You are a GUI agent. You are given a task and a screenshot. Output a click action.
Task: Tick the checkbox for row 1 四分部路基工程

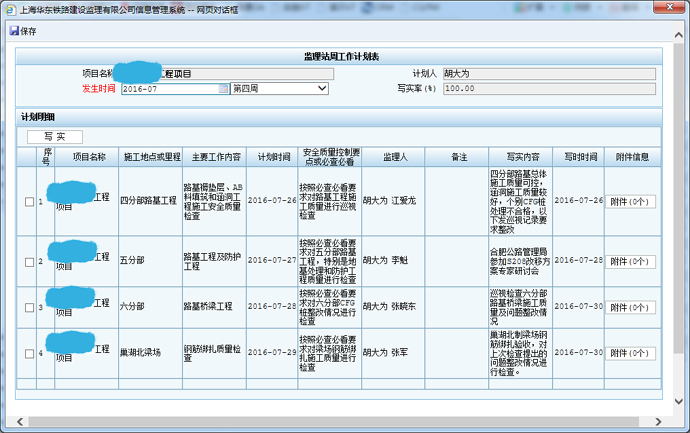[x=29, y=202]
